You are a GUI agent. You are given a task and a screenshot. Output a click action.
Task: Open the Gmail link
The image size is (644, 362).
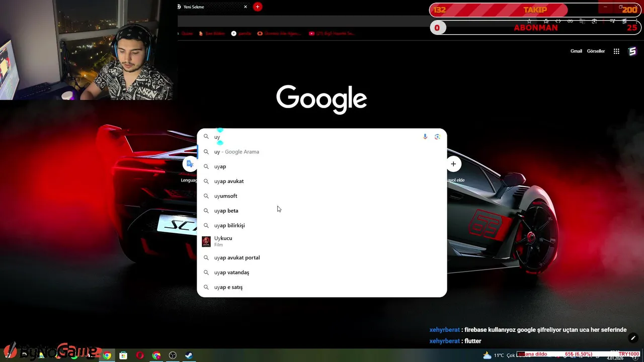(x=576, y=51)
